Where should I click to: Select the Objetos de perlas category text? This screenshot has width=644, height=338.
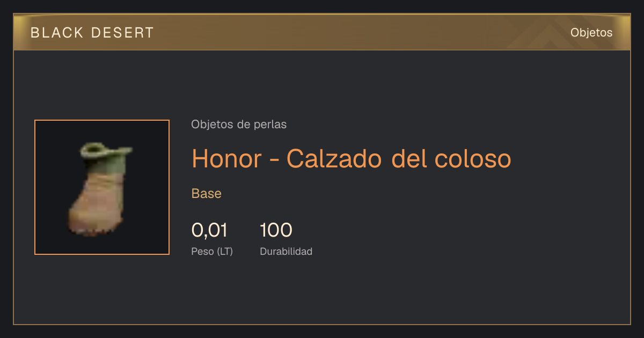coord(239,124)
